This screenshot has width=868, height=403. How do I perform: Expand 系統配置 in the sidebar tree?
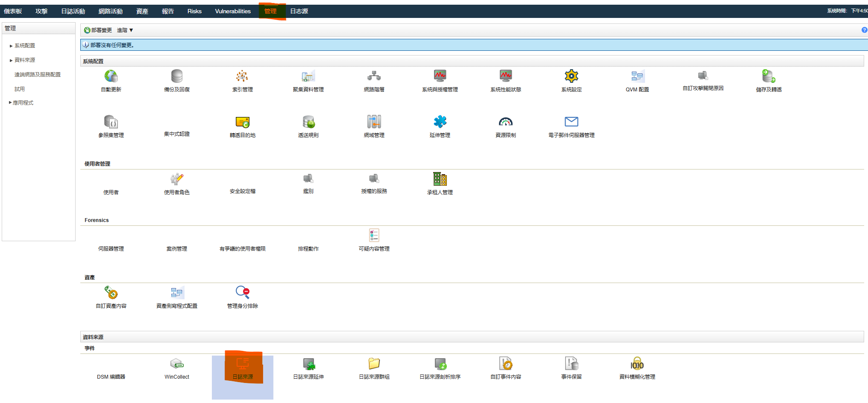click(11, 46)
